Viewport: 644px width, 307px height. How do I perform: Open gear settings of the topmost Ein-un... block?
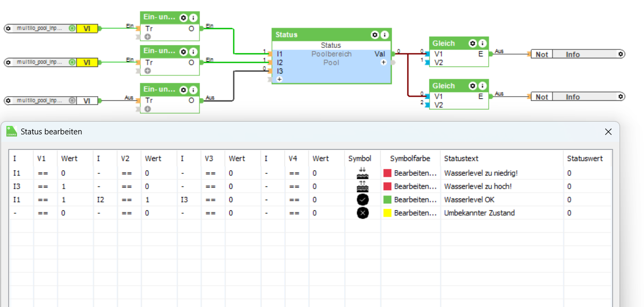183,18
